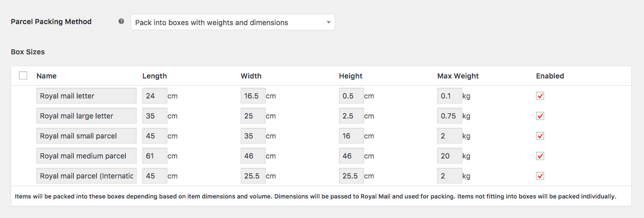
Task: Click the max weight field showing 0.75
Action: point(449,116)
